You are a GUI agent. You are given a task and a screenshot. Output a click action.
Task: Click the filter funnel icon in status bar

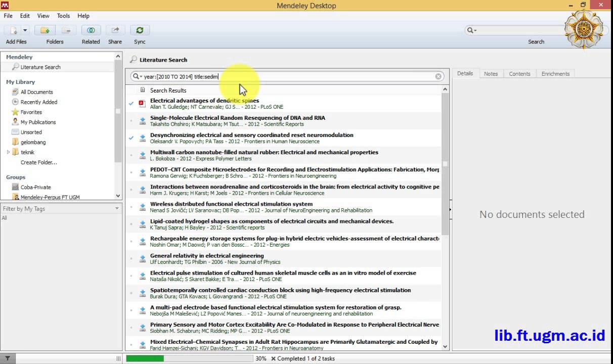7,358
